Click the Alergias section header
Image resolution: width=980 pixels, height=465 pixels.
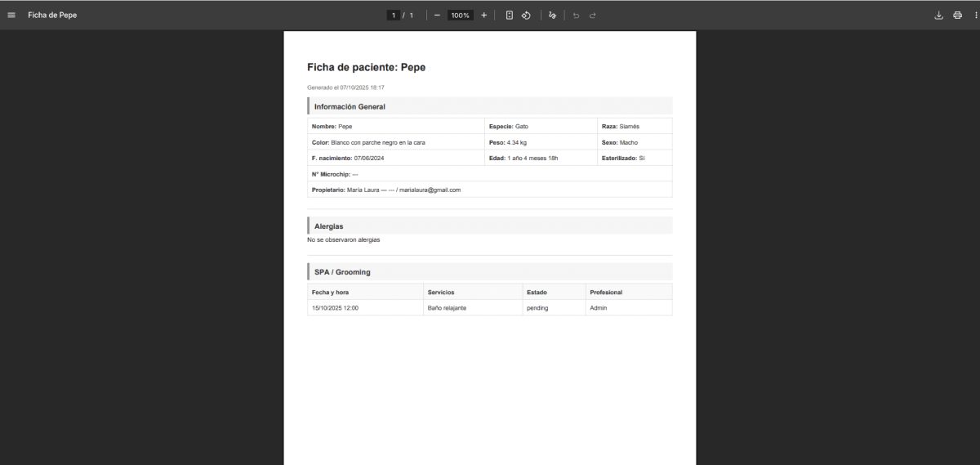pos(328,226)
